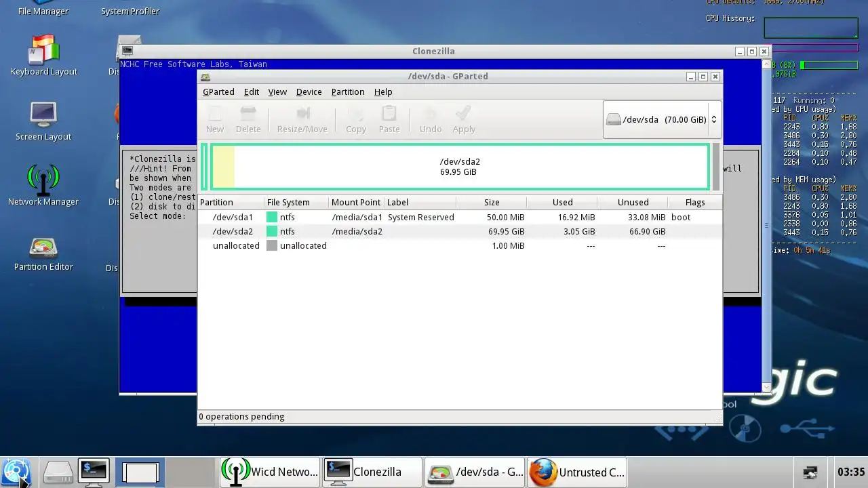The width and height of the screenshot is (868, 488).
Task: Click the network tray icon near clock
Action: (810, 472)
